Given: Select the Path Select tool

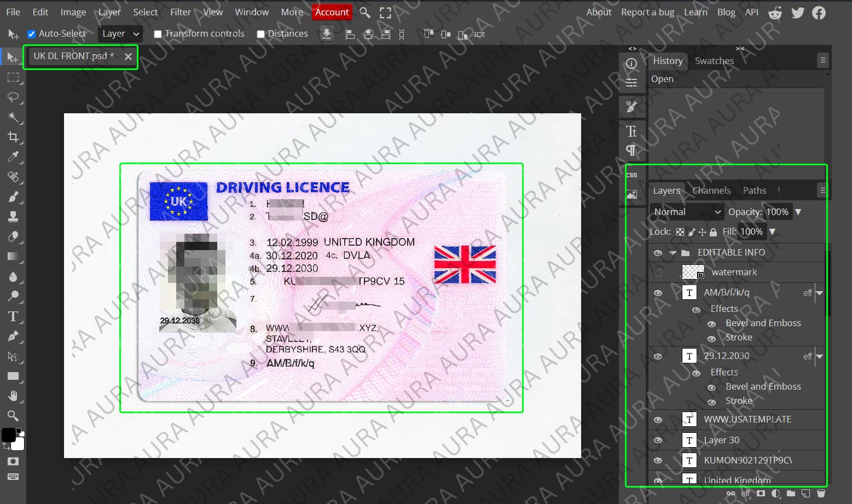Looking at the screenshot, I should (13, 356).
